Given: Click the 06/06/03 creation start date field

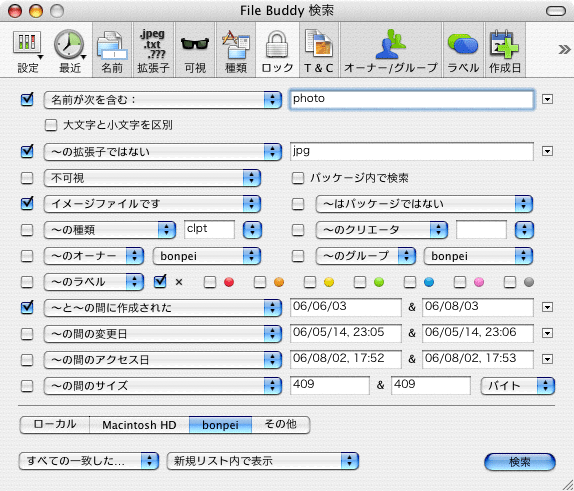Looking at the screenshot, I should (x=346, y=307).
